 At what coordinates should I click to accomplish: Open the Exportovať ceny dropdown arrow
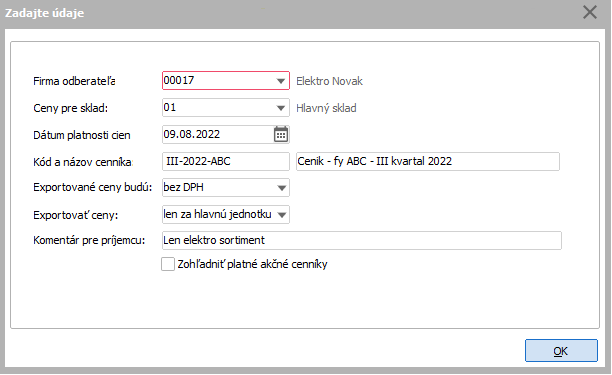[281, 215]
